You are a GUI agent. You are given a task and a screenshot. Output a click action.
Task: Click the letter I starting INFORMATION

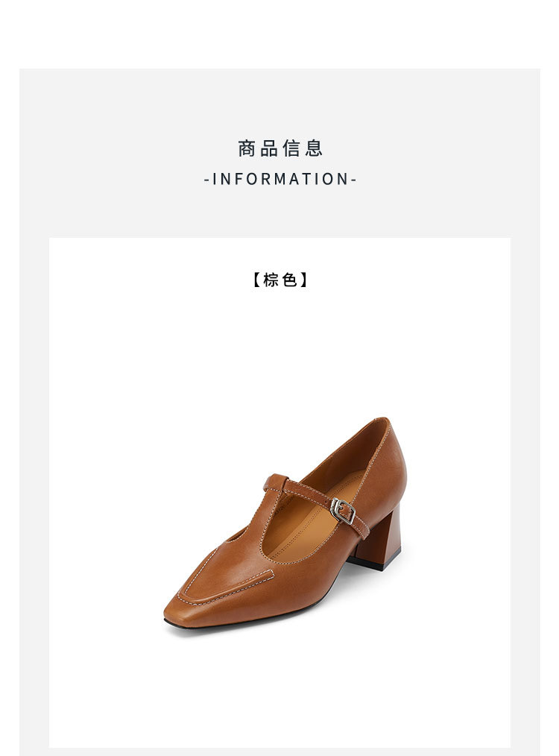(x=215, y=179)
